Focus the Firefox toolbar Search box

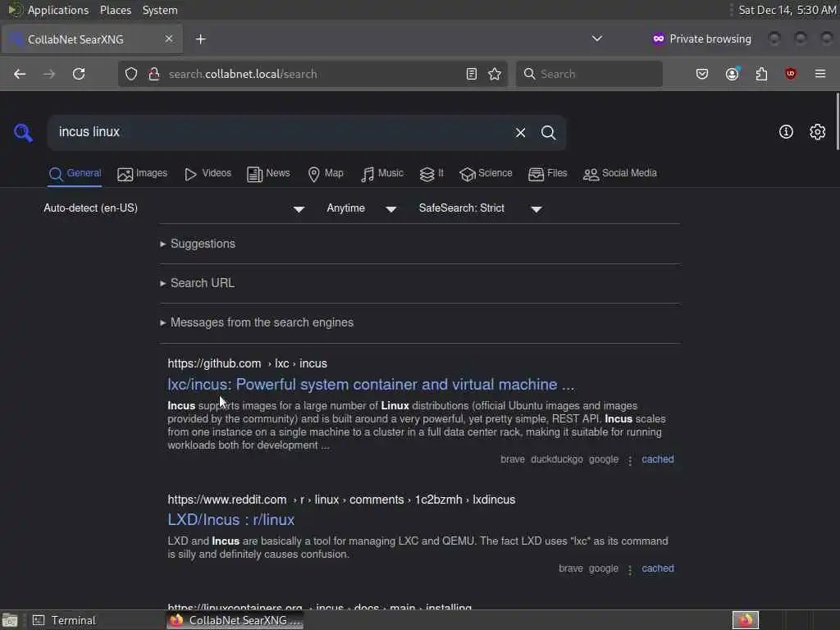[589, 74]
